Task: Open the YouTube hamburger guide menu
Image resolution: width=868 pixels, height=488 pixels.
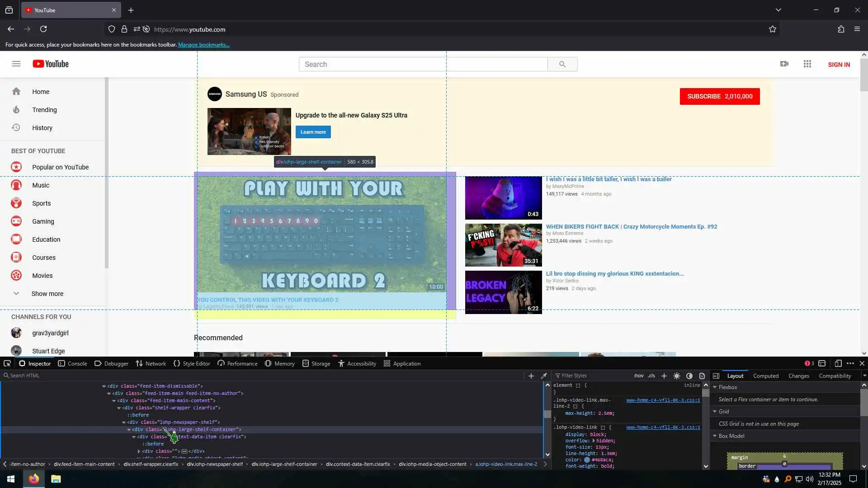Action: [16, 64]
